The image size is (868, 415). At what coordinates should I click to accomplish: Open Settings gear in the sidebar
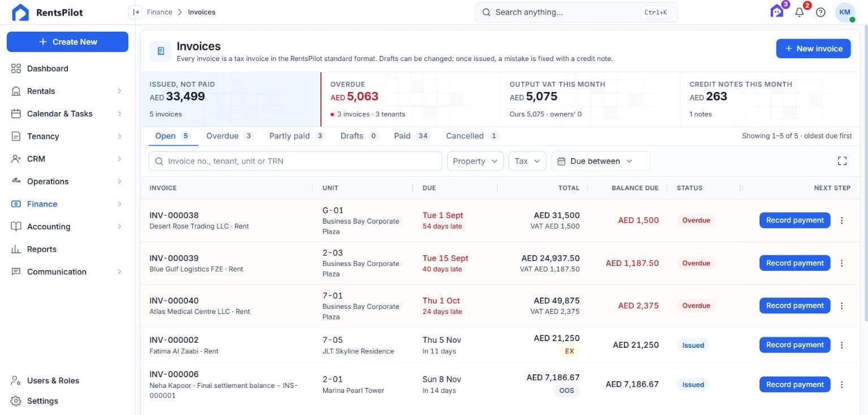(67, 401)
